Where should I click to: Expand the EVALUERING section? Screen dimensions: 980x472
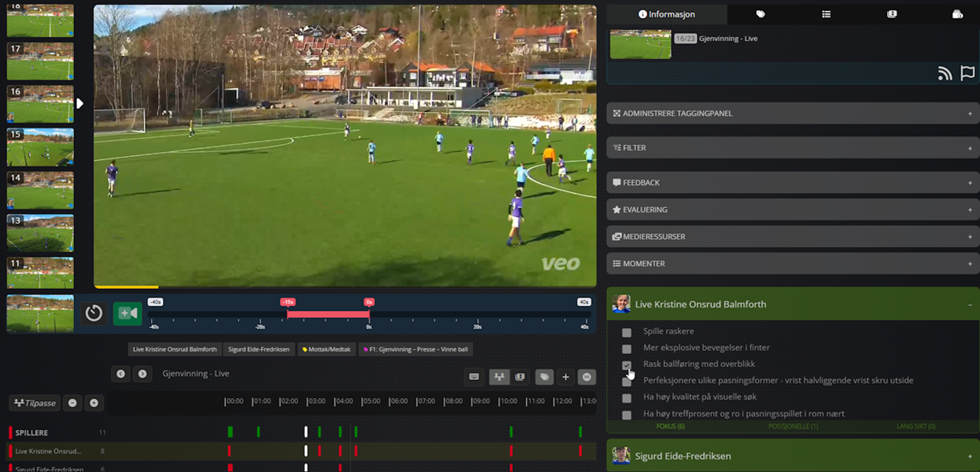[x=792, y=210]
